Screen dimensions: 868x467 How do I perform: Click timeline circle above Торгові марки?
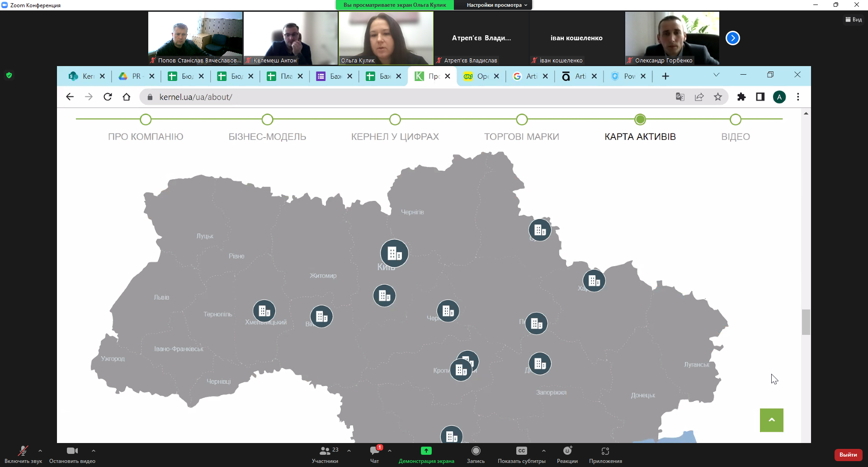[522, 119]
